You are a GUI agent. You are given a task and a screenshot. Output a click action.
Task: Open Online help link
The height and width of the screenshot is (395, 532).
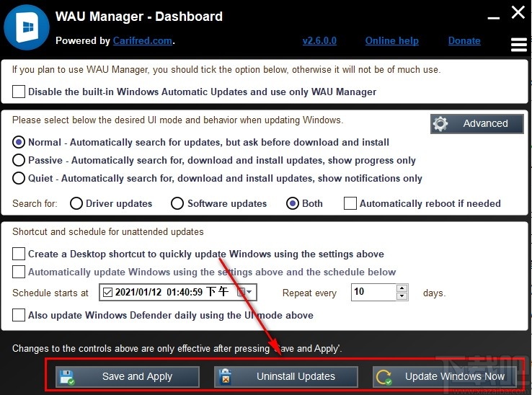click(x=392, y=40)
